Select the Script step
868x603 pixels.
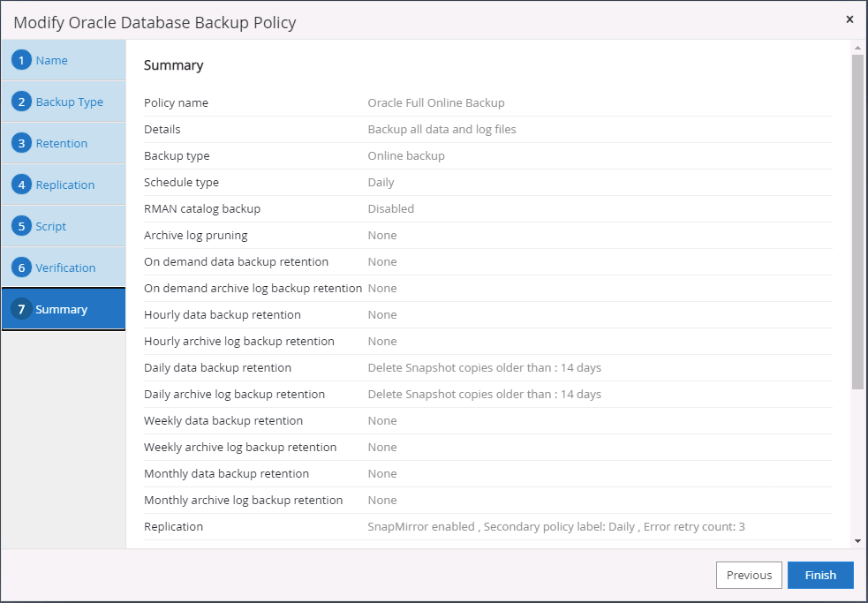click(x=51, y=226)
